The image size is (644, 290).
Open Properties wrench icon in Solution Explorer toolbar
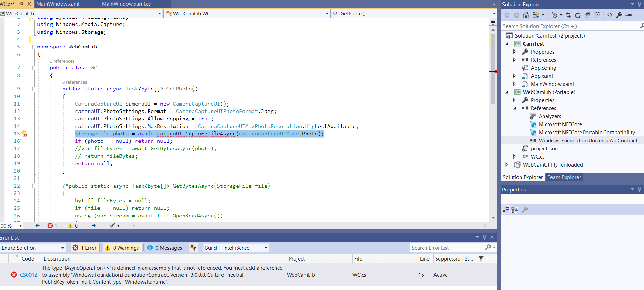619,15
